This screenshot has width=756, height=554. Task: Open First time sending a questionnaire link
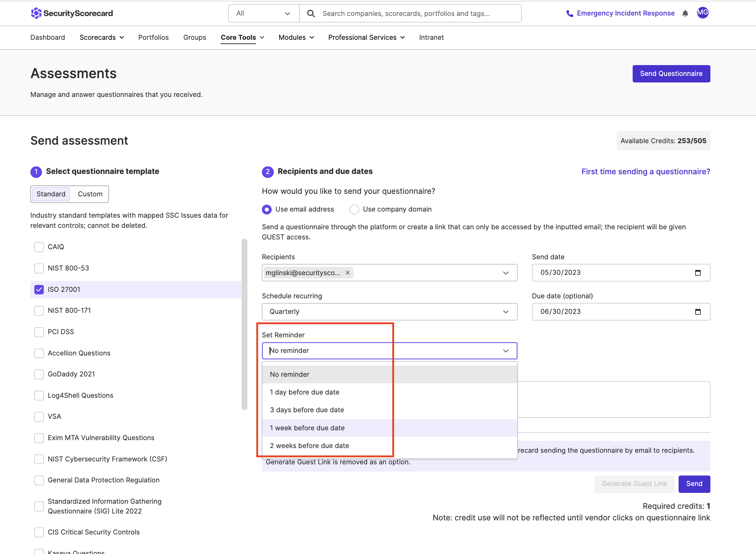[x=646, y=171]
